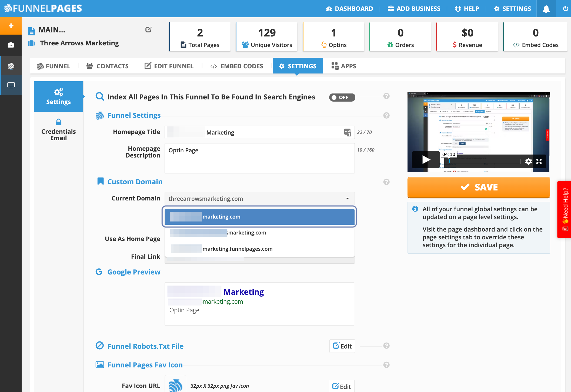The image size is (571, 392).
Task: Click help icon beside Custom Domain
Action: [x=386, y=182]
